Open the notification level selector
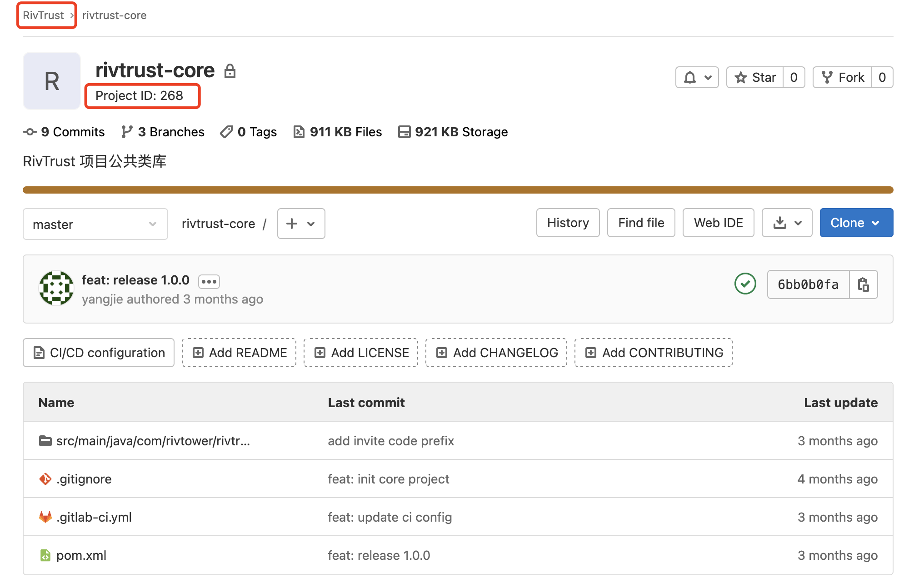Screen dimensions: 919x588 click(x=696, y=77)
